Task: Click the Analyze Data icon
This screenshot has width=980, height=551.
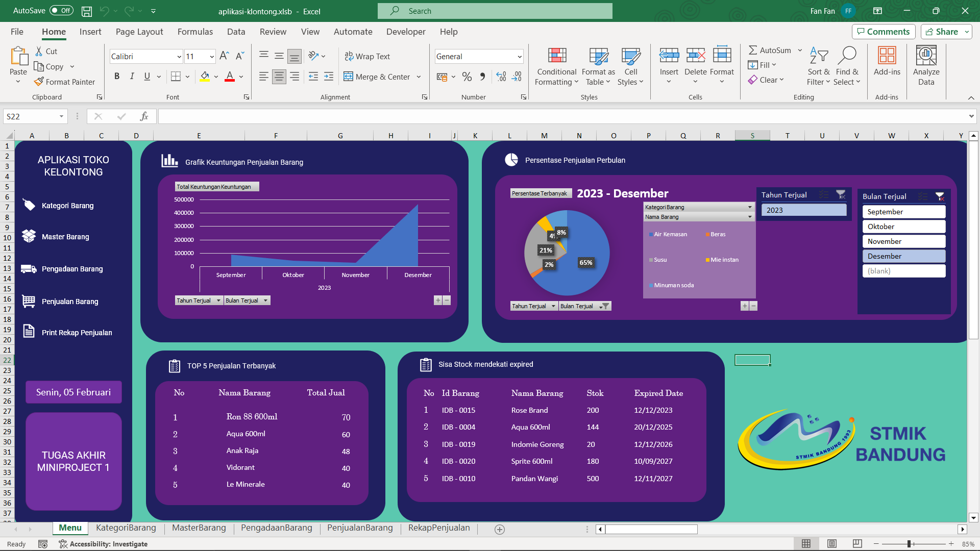Action: (x=926, y=55)
